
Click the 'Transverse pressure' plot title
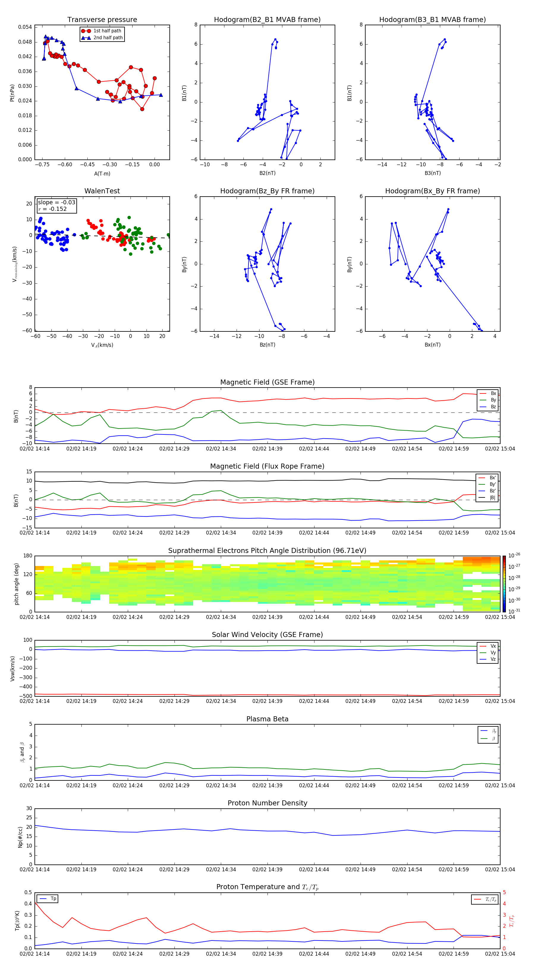[102, 20]
